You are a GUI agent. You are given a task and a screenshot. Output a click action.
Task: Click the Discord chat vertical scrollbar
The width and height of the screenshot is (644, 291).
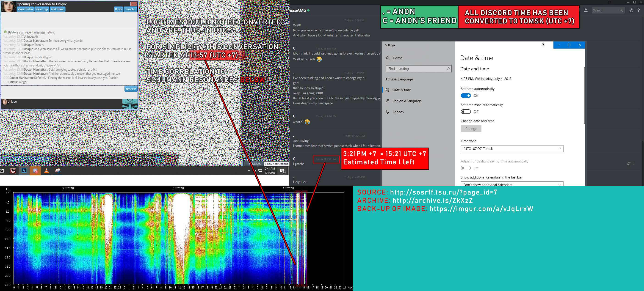coord(643,164)
